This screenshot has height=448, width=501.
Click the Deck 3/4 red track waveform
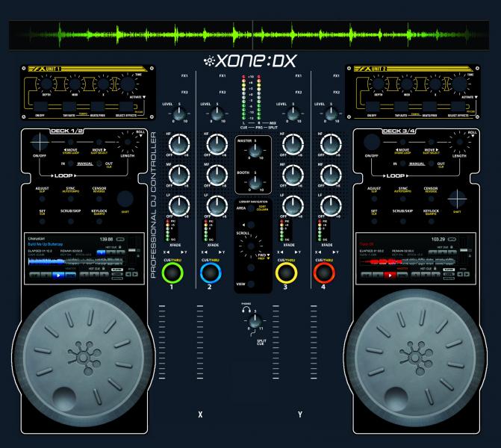pyautogui.click(x=408, y=261)
